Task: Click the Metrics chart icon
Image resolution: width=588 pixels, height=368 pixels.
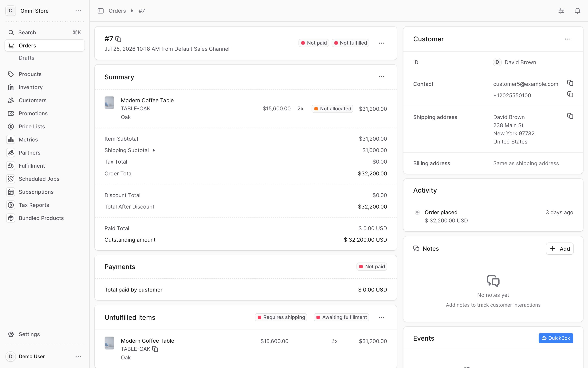Action: pos(11,140)
